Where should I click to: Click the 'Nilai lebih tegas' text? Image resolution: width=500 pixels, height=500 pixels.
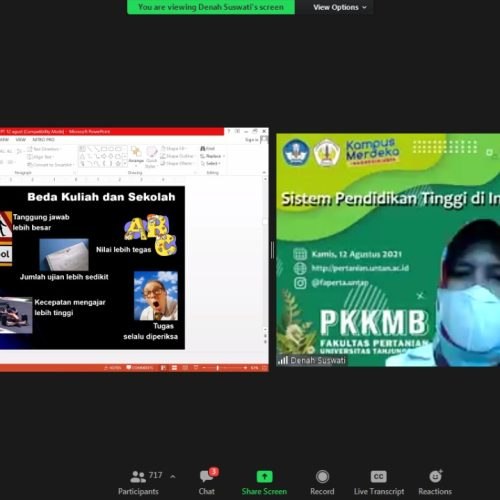[123, 249]
